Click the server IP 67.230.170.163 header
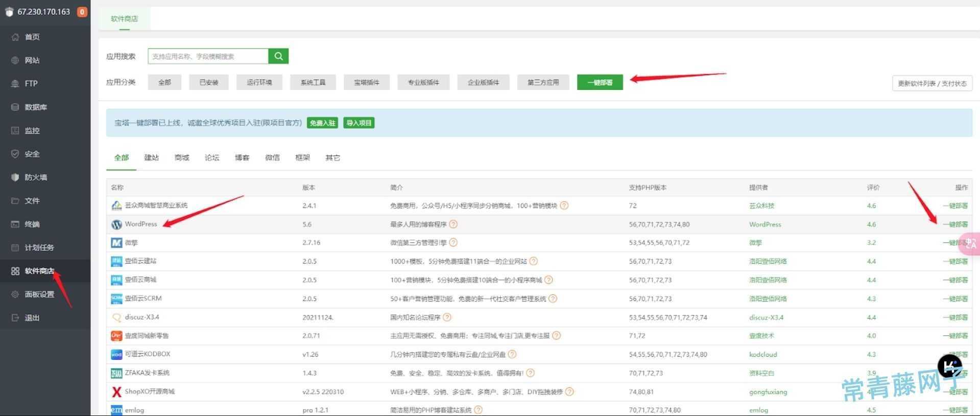The image size is (980, 416). click(x=43, y=12)
